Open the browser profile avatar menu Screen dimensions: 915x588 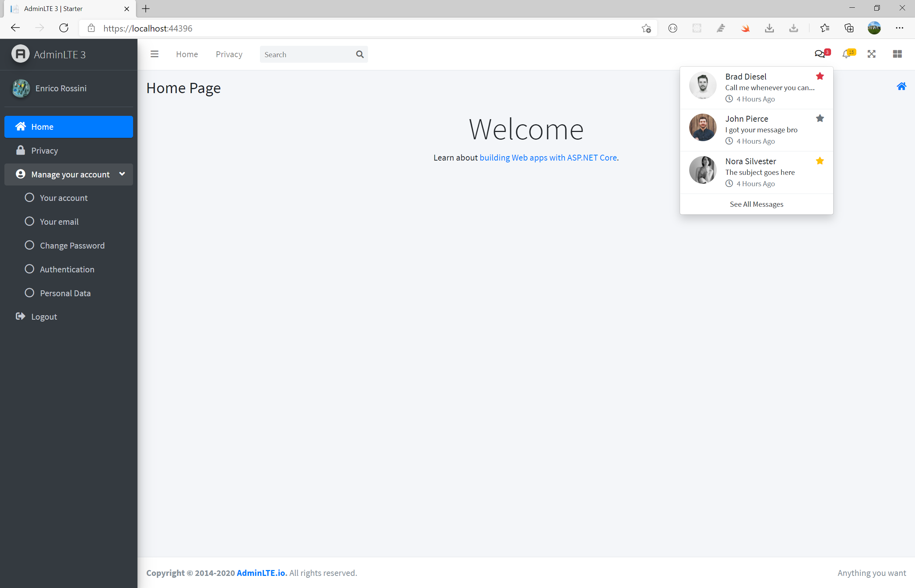(x=875, y=27)
